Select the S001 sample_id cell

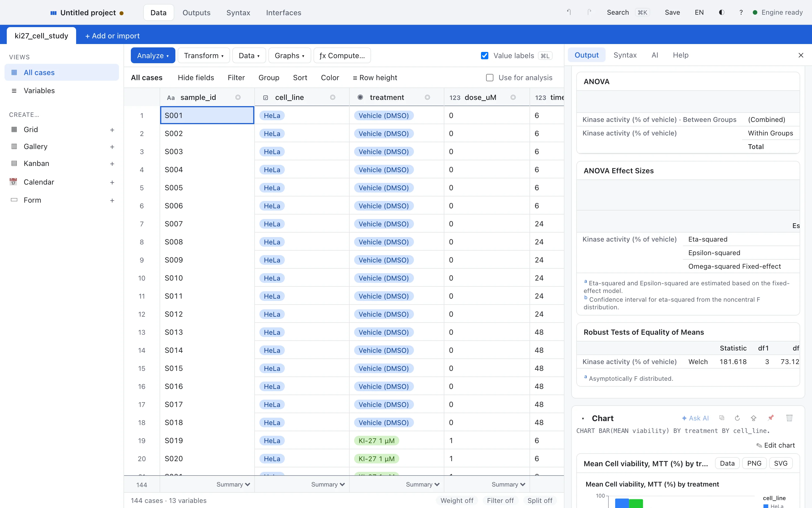[x=207, y=115]
